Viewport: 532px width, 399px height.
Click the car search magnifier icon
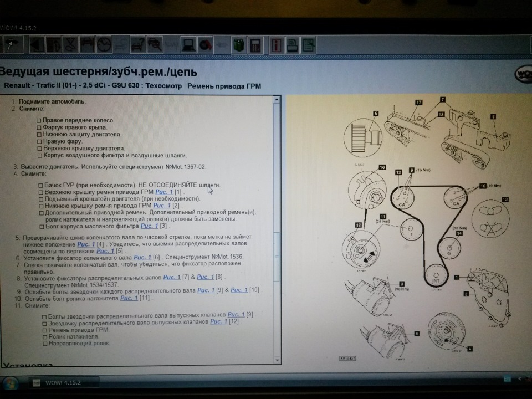pyautogui.click(x=155, y=44)
